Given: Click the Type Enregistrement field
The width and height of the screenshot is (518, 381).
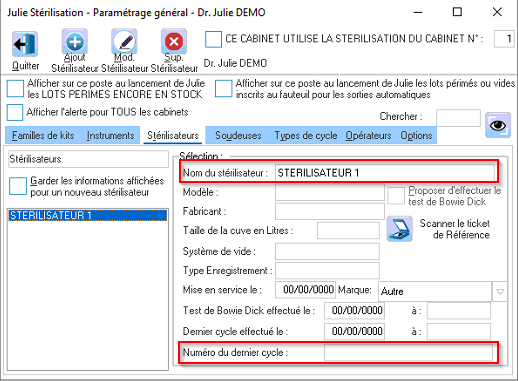Looking at the screenshot, I should tap(327, 270).
